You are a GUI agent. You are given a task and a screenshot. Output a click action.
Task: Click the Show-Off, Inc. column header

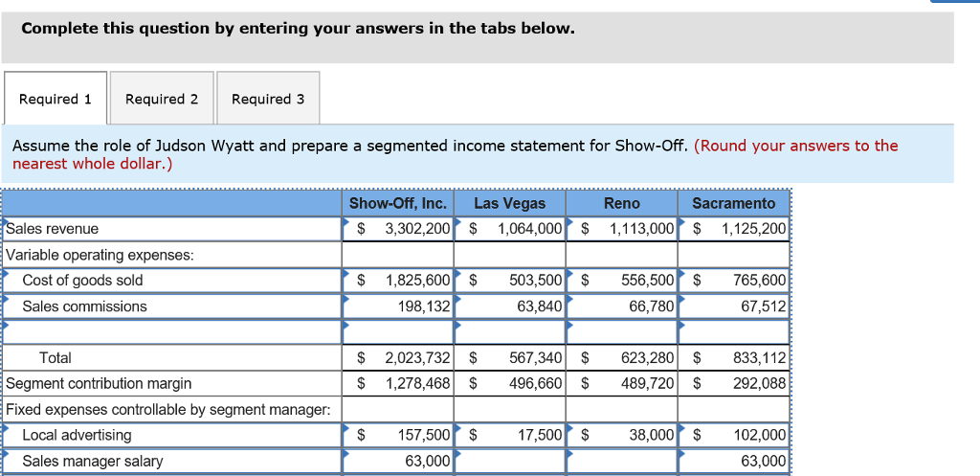pyautogui.click(x=398, y=203)
